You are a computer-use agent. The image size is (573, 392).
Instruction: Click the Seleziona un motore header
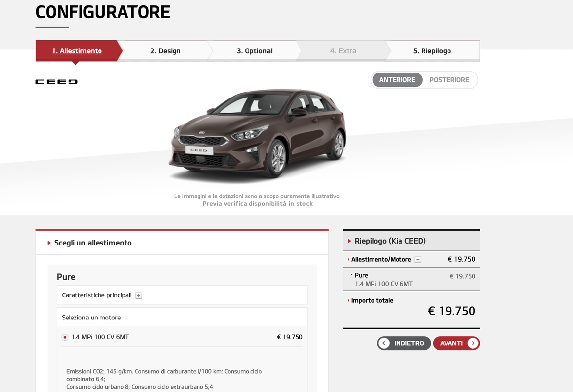(x=182, y=318)
